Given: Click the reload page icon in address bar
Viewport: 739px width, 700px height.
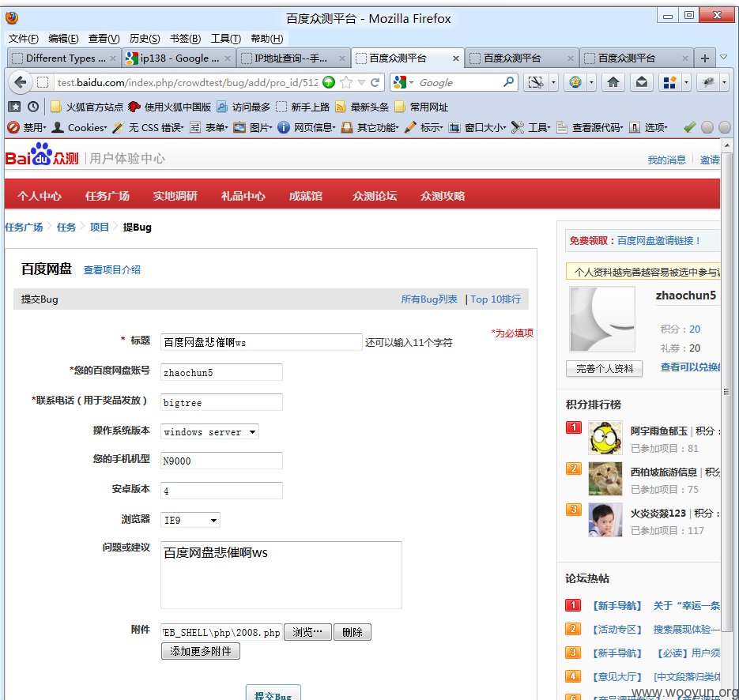Looking at the screenshot, I should [375, 82].
